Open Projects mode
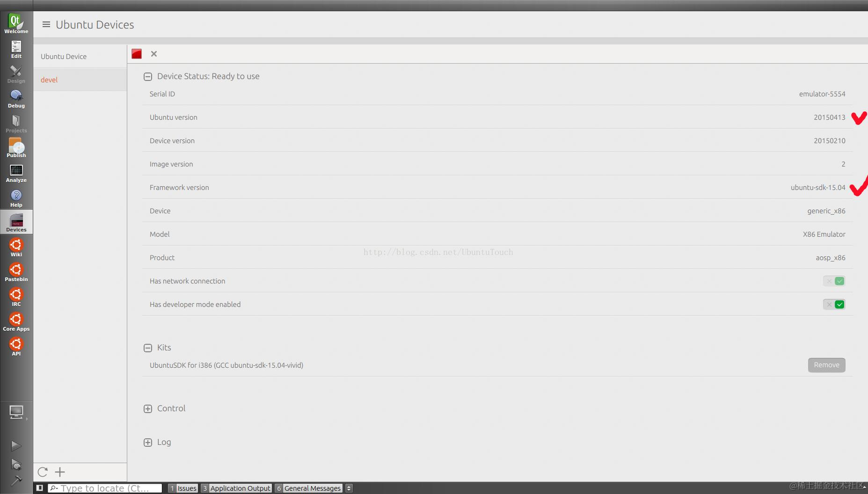This screenshot has height=494, width=868. [16, 123]
